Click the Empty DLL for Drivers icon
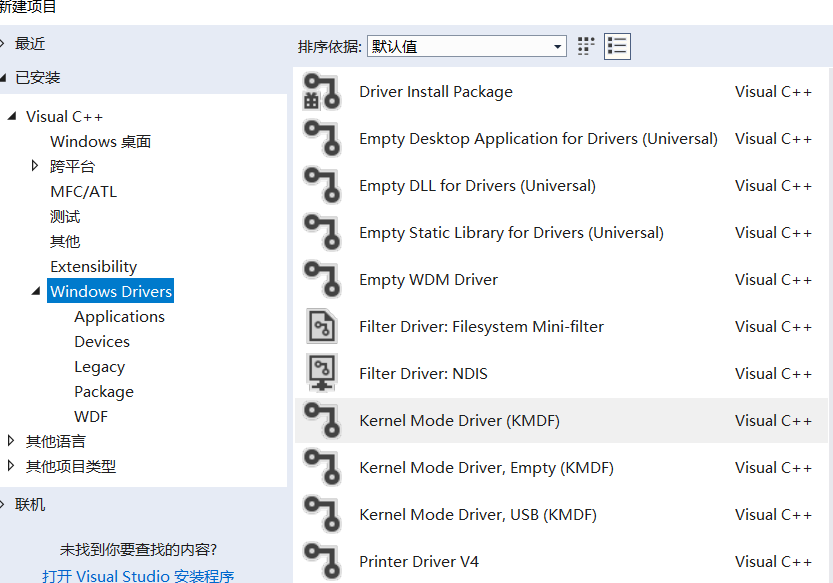Viewport: 833px width, 583px height. click(x=321, y=185)
